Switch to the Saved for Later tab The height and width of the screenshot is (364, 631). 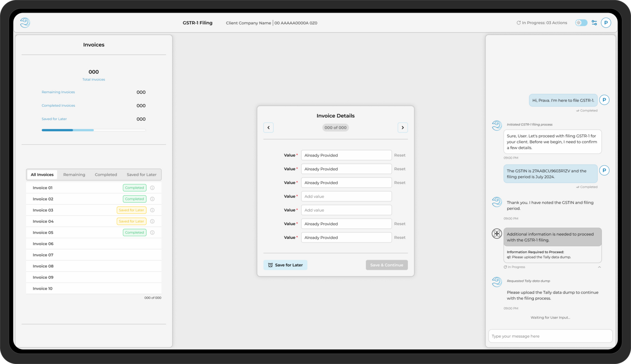[141, 174]
